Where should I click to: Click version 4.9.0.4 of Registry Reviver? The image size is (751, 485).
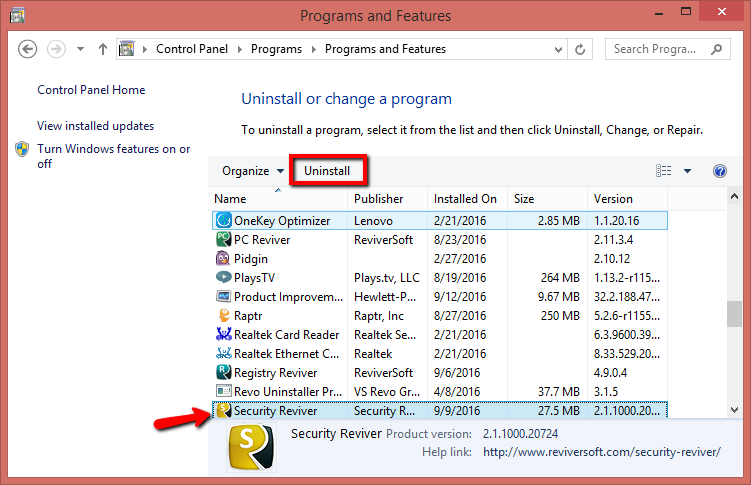coord(610,373)
